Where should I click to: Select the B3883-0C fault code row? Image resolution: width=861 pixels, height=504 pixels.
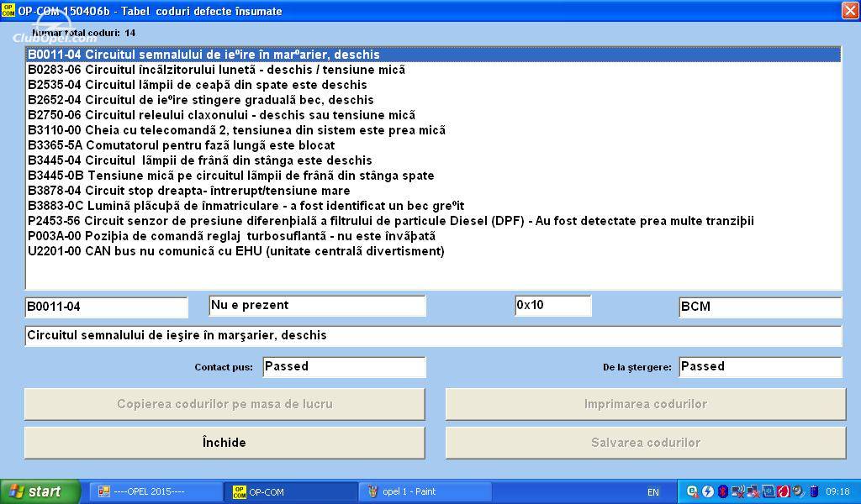tap(433, 206)
